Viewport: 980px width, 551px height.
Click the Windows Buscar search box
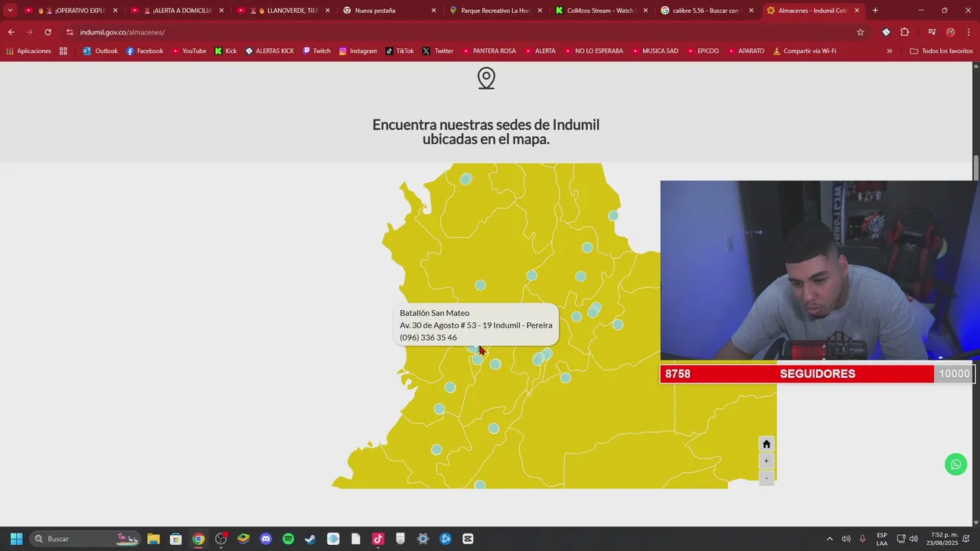point(84,539)
